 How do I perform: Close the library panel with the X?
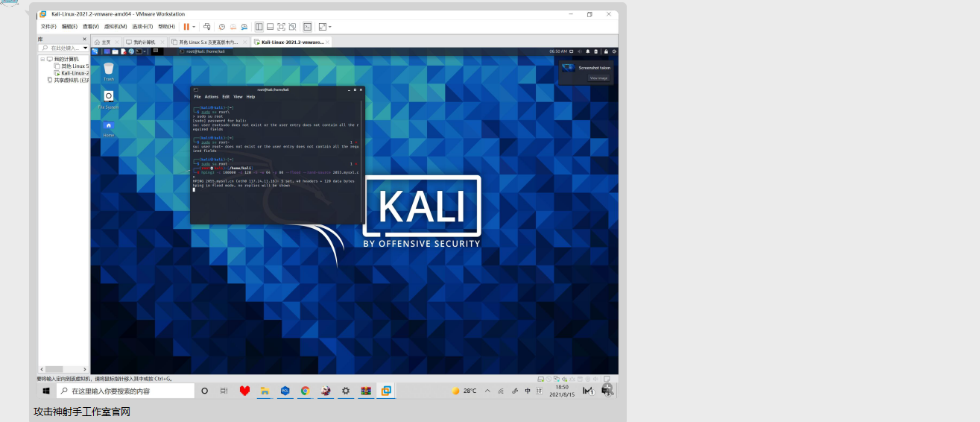tap(84, 39)
